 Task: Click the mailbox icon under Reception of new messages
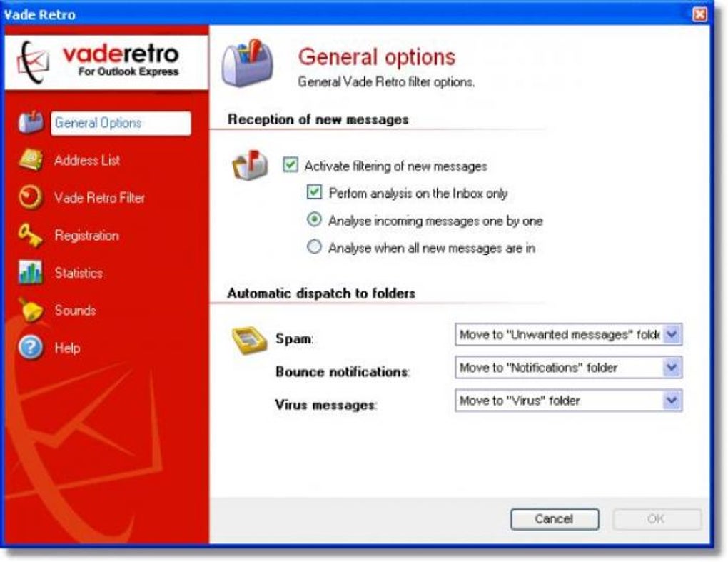(x=251, y=165)
